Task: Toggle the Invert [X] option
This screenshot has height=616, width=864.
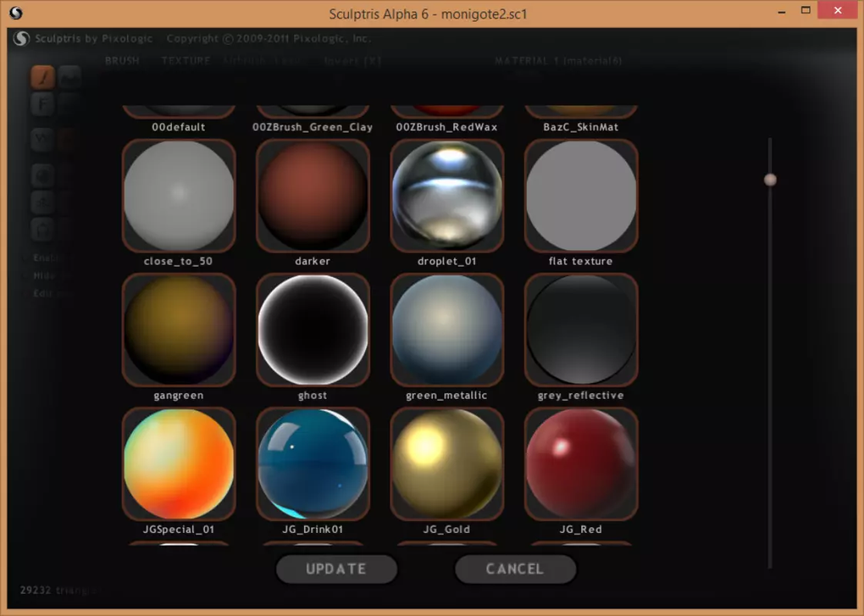Action: [352, 61]
